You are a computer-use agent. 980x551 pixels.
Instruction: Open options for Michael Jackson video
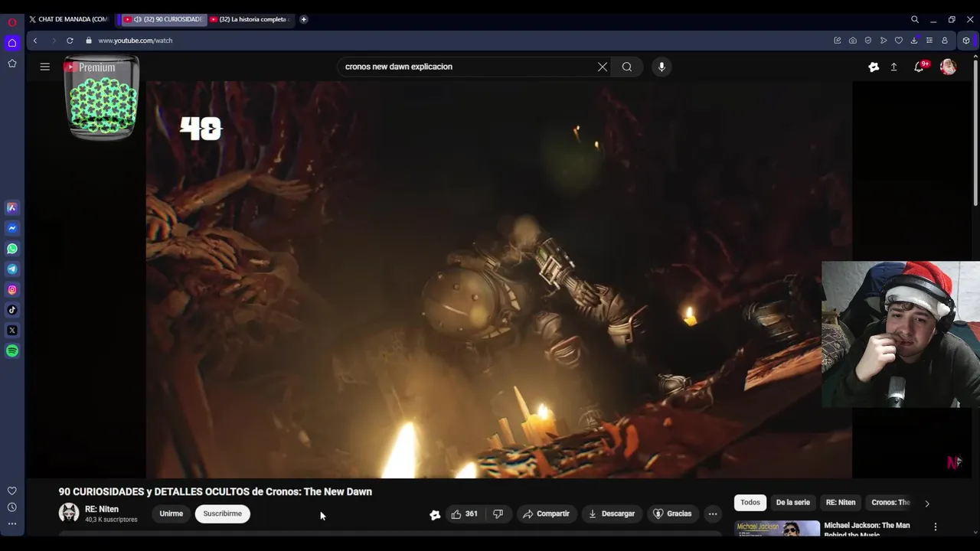pyautogui.click(x=936, y=527)
